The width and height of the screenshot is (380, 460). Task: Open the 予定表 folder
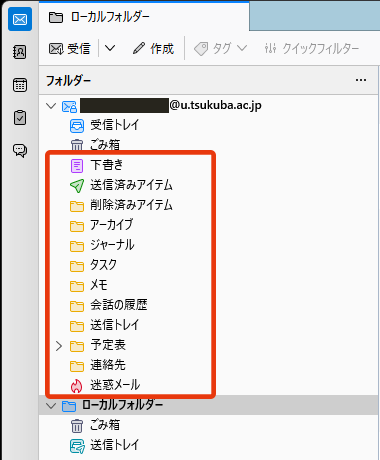(209, 345)
